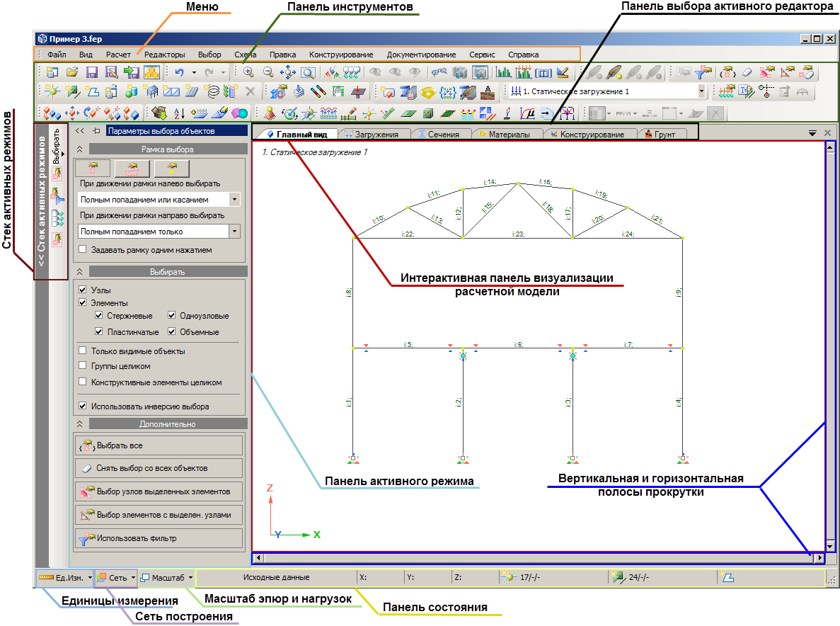The image size is (840, 626).
Task: Save the project with the floppy disk icon
Action: point(91,72)
